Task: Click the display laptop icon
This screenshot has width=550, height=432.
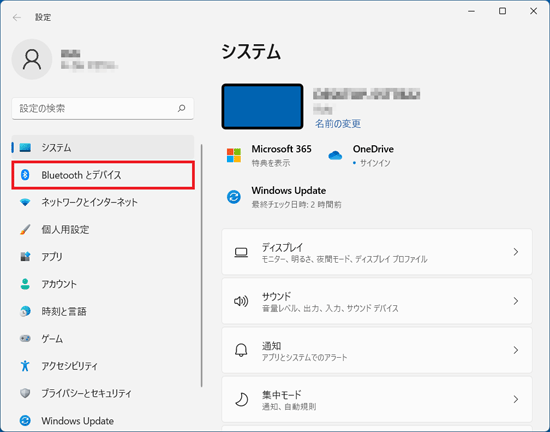Action: [241, 252]
